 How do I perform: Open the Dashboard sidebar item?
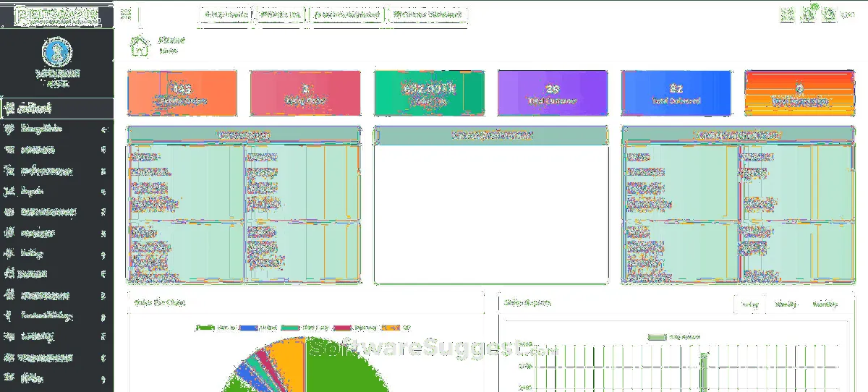tap(57, 108)
